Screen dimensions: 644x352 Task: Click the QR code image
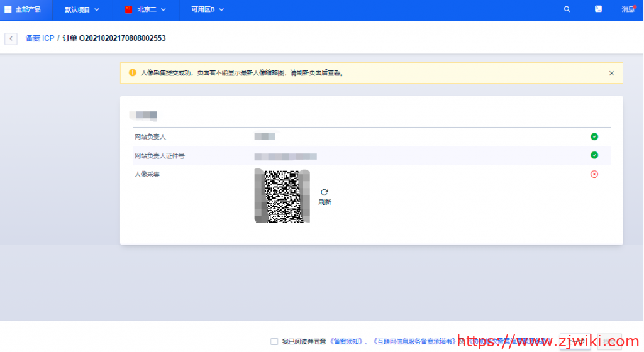tap(282, 195)
